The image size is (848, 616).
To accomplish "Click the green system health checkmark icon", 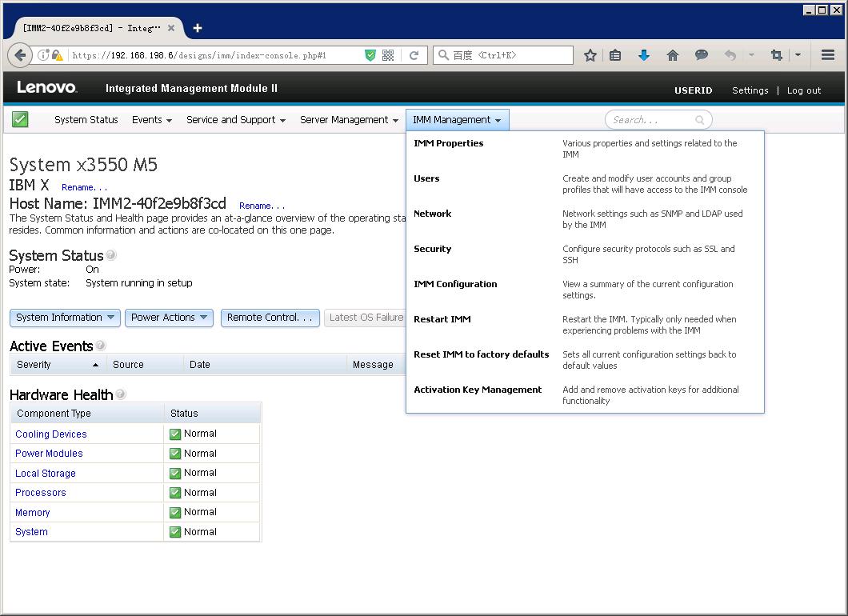I will [20, 119].
